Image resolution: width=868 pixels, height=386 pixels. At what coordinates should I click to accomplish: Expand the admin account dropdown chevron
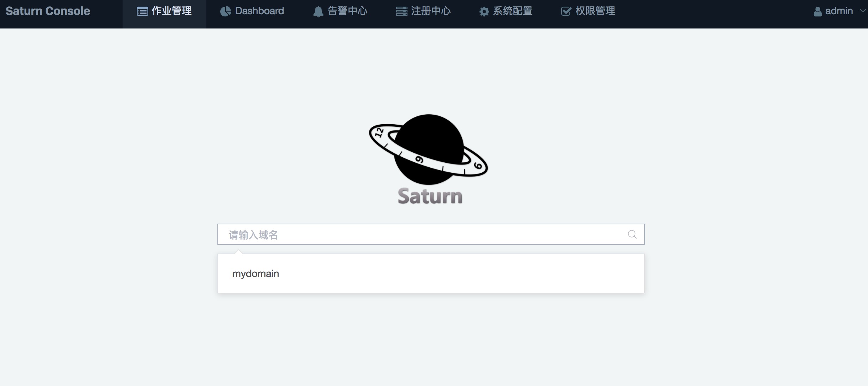[862, 11]
